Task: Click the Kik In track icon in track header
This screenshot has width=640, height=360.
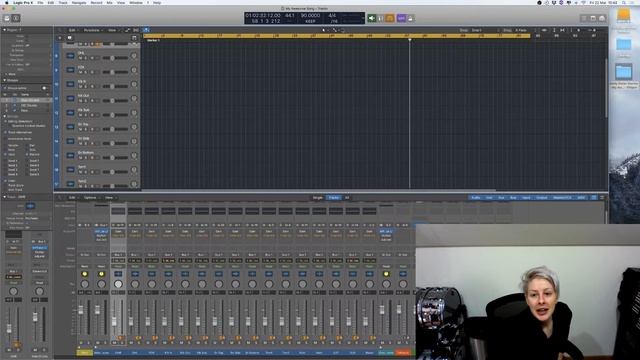Action: pyautogui.click(x=70, y=84)
